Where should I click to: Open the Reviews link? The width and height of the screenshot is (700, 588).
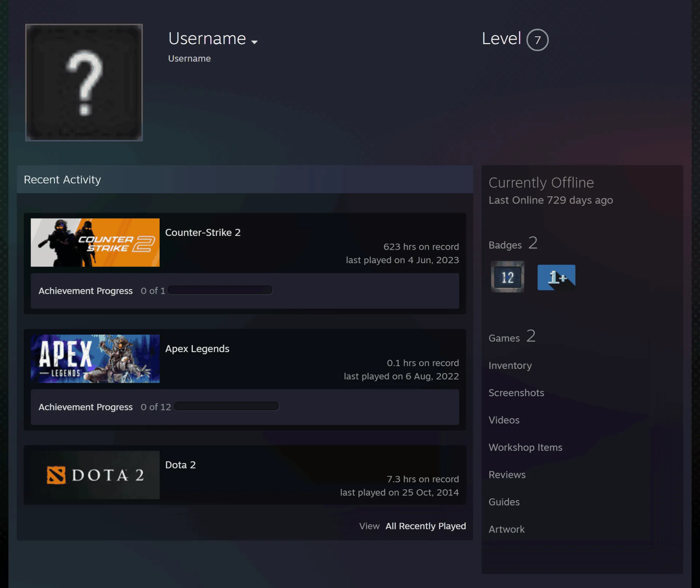coord(507,475)
